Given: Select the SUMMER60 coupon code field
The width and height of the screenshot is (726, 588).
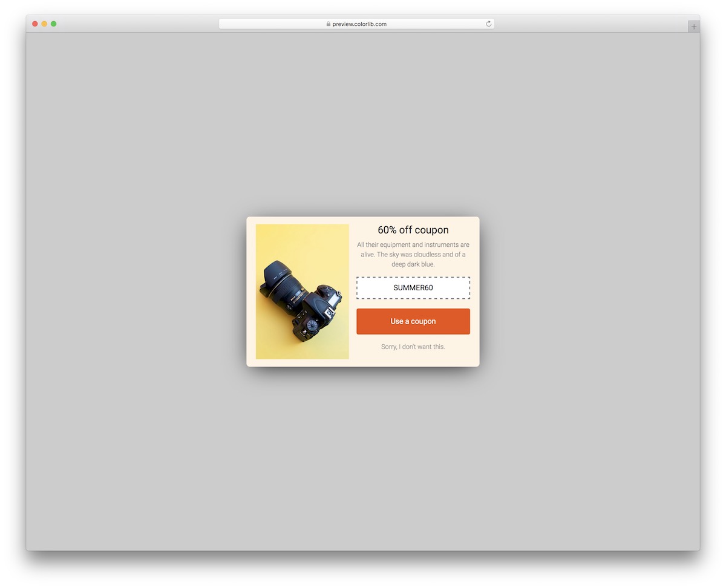Looking at the screenshot, I should [x=413, y=288].
